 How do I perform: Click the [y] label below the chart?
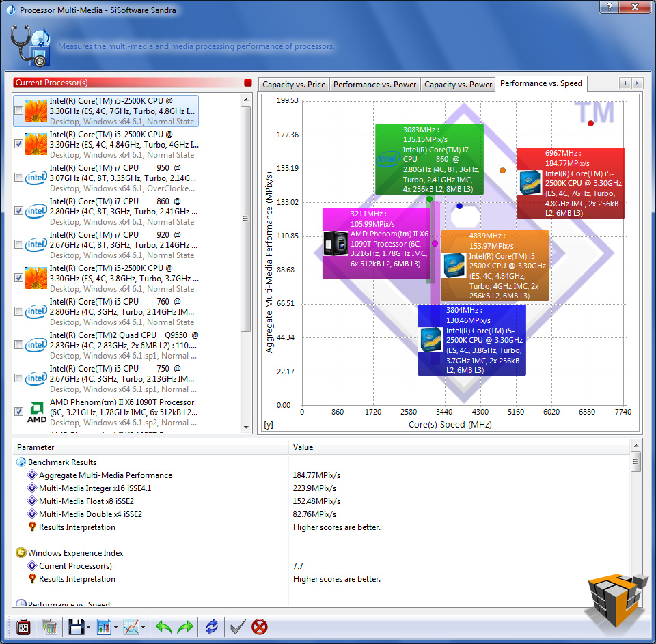(269, 425)
